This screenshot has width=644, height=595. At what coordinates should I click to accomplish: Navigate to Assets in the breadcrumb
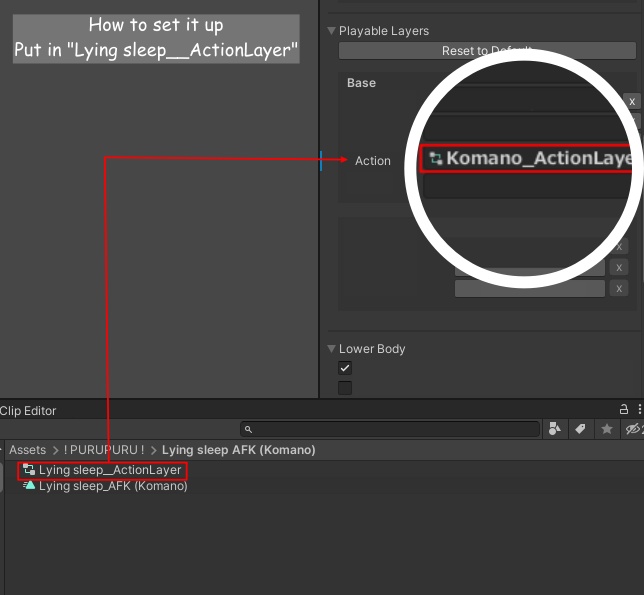[x=28, y=450]
